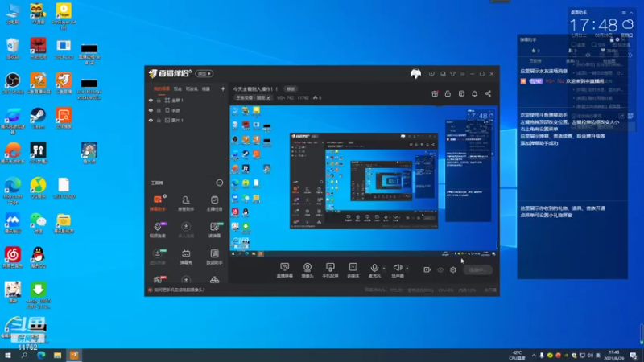
Task: Open the 类型 selector beside logo
Action: point(204,73)
